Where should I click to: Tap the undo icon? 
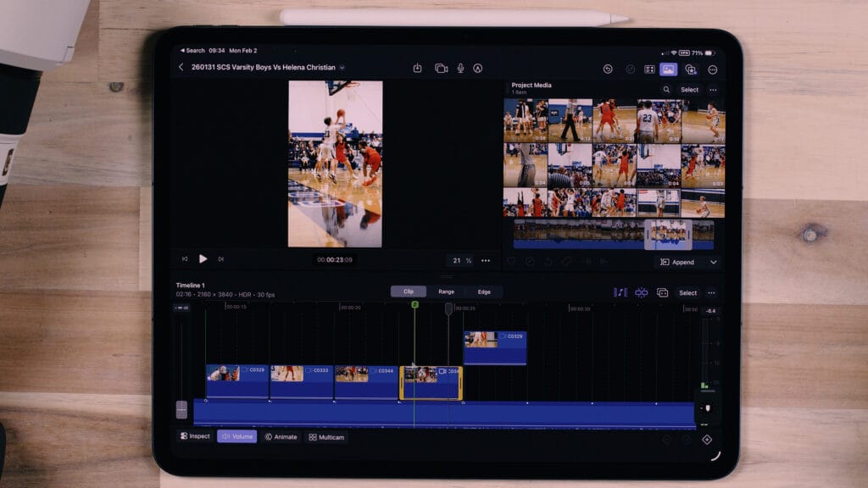tap(607, 69)
